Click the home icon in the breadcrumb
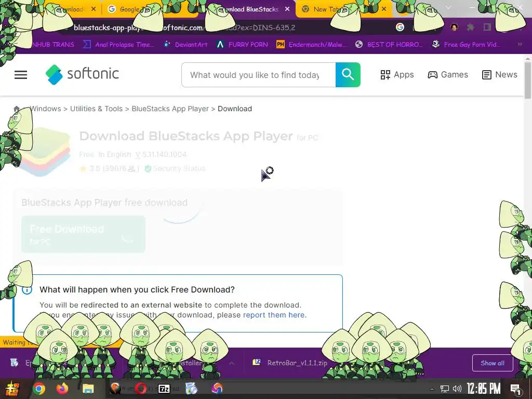Screen dimensions: 532x399 [16, 109]
